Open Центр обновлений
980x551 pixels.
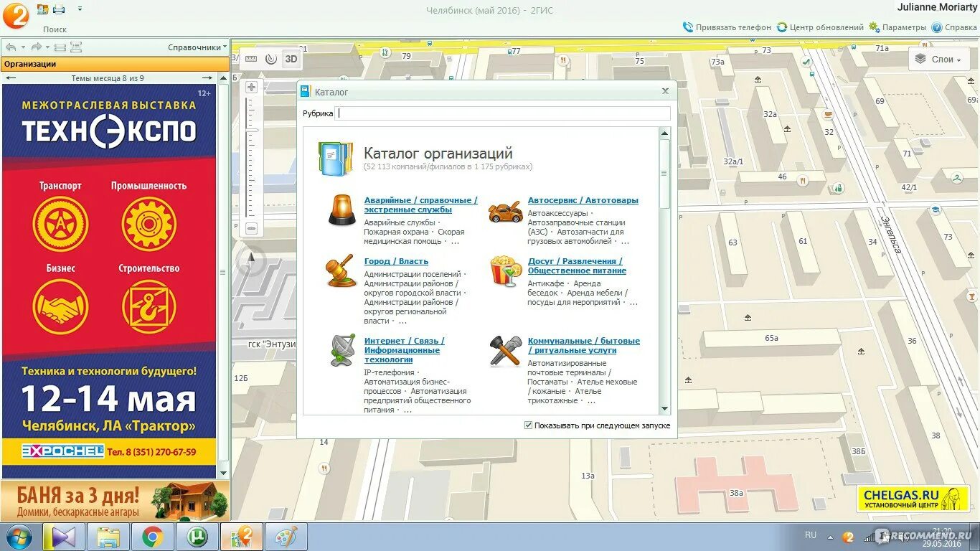click(x=820, y=27)
